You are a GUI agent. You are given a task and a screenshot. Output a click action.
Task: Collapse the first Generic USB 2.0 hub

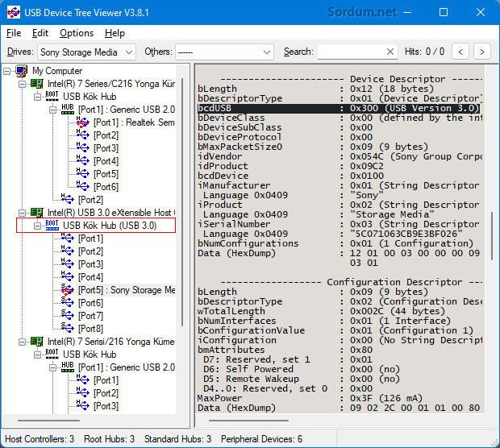click(x=52, y=110)
